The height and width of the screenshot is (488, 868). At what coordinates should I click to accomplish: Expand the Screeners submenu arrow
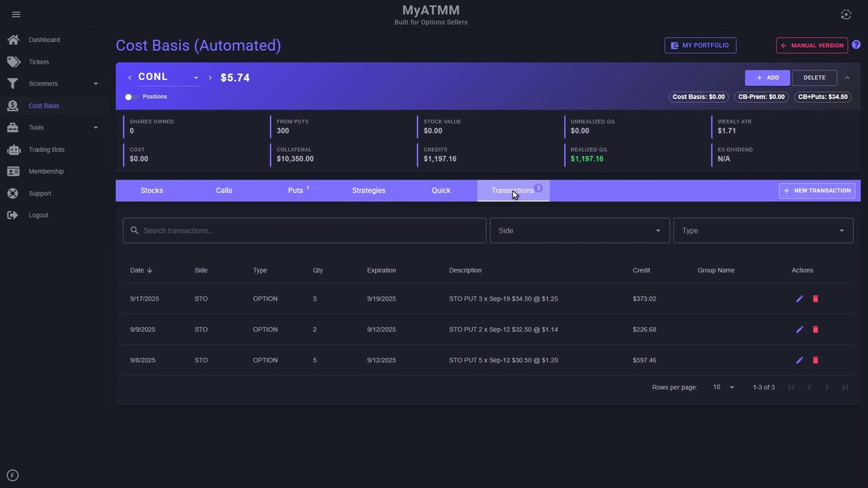coord(96,83)
